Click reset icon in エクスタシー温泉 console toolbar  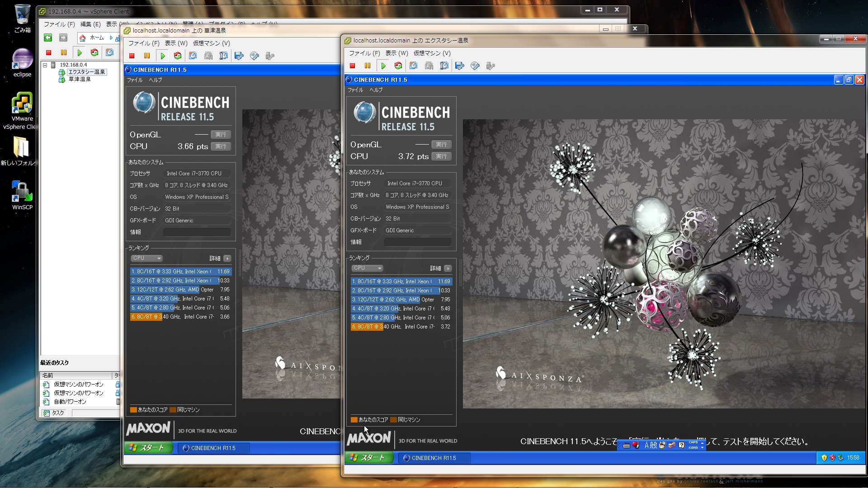pos(398,66)
